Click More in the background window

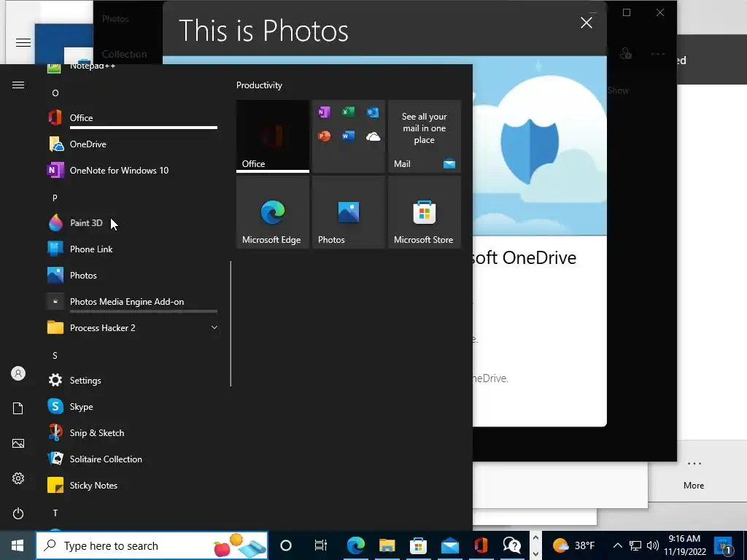[x=694, y=475]
